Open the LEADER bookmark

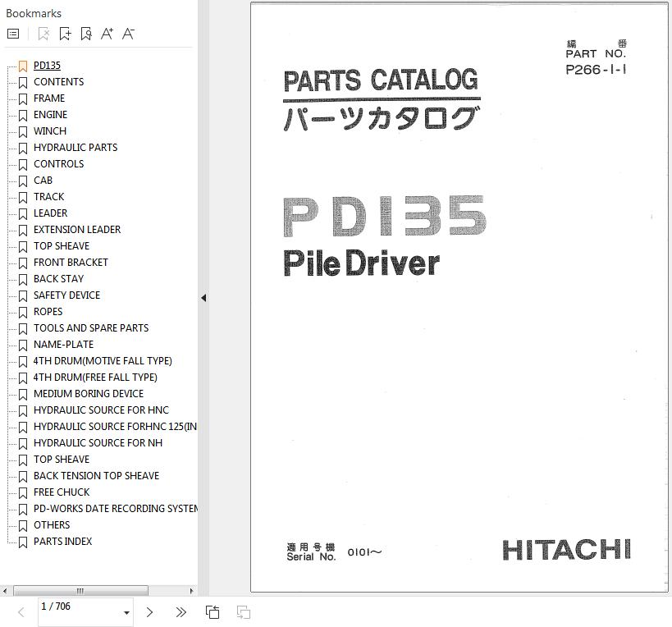click(51, 213)
